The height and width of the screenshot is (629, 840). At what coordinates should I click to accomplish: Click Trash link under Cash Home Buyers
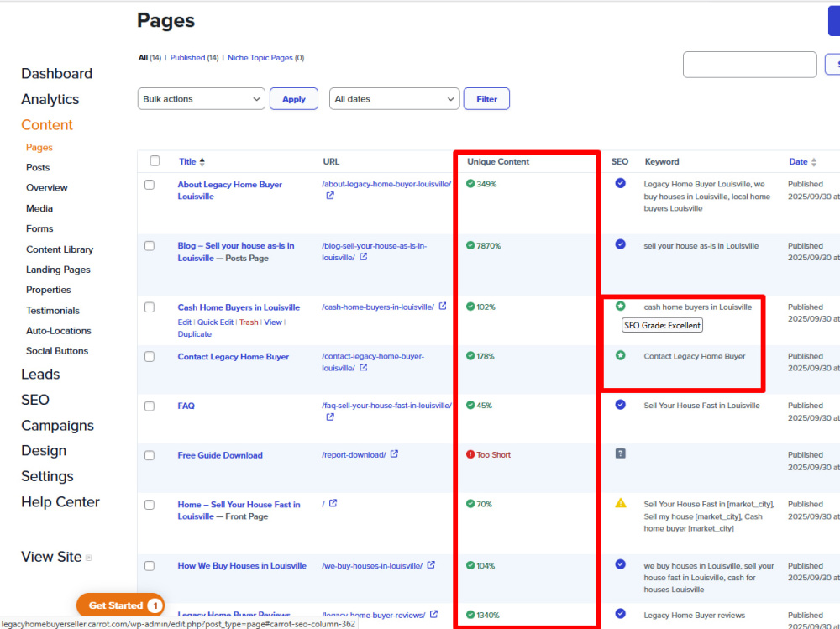click(x=249, y=322)
